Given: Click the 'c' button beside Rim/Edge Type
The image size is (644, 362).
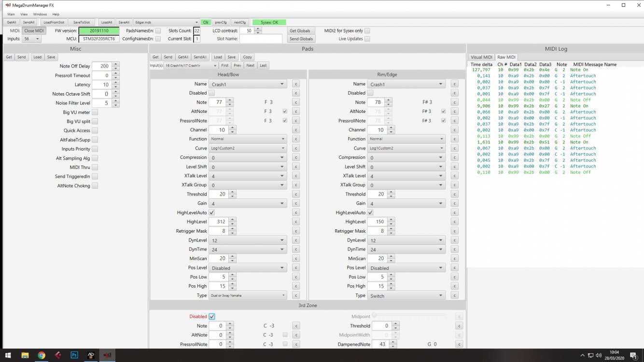Looking at the screenshot, I should coord(454,295).
